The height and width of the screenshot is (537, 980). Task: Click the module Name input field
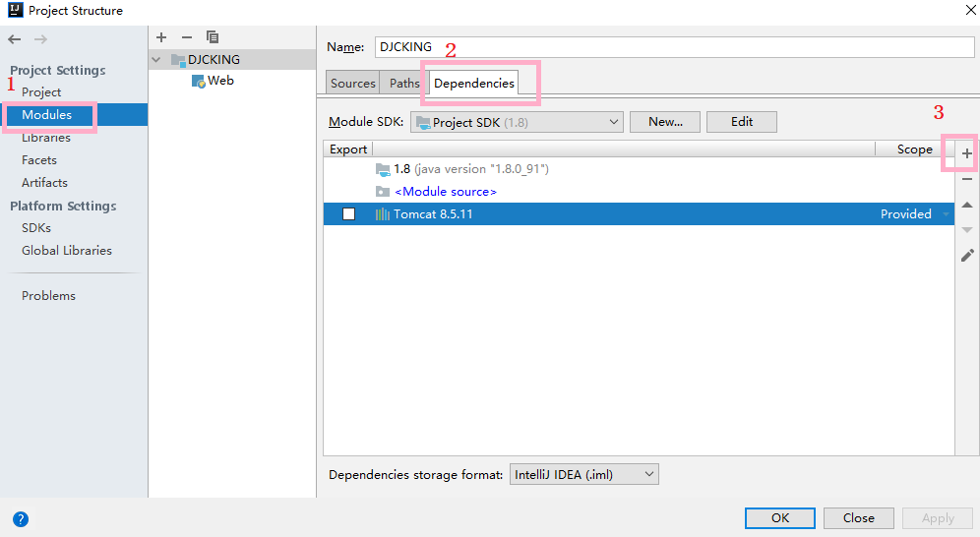pyautogui.click(x=674, y=47)
